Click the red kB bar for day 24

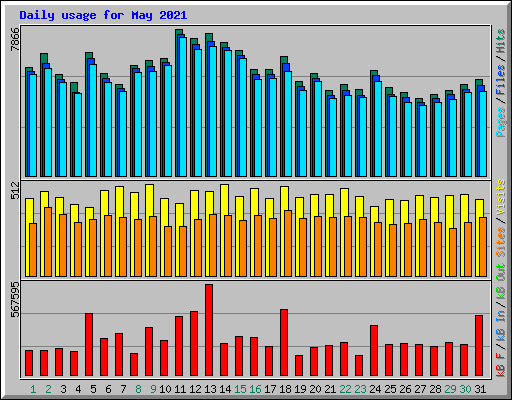[374, 350]
